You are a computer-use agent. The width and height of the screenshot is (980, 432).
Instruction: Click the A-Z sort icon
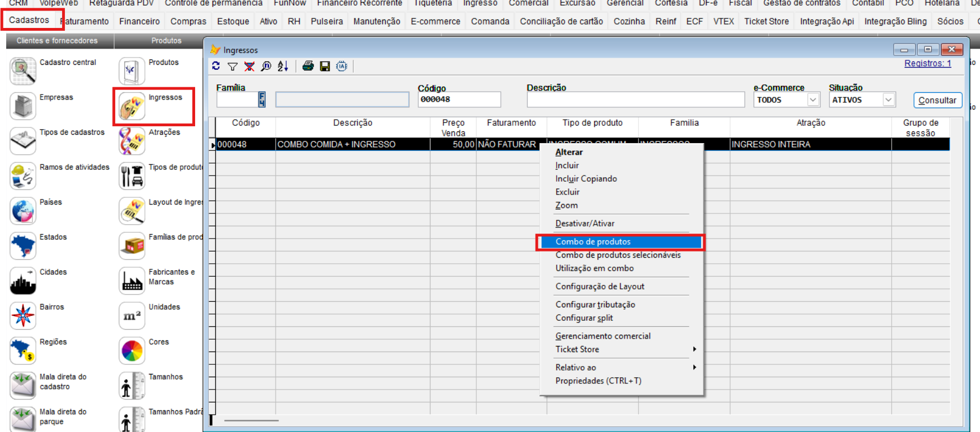click(283, 67)
